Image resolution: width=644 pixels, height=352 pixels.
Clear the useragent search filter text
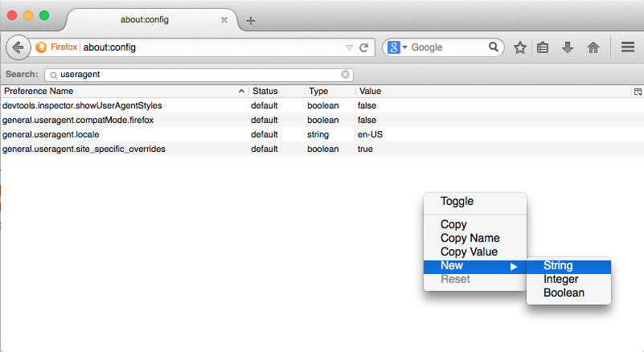point(346,74)
